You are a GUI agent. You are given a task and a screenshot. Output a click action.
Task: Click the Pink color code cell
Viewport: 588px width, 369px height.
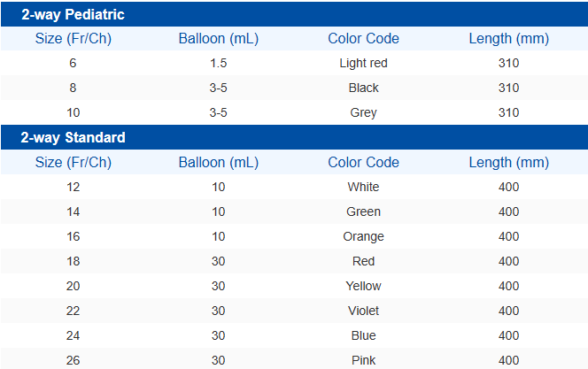(363, 360)
